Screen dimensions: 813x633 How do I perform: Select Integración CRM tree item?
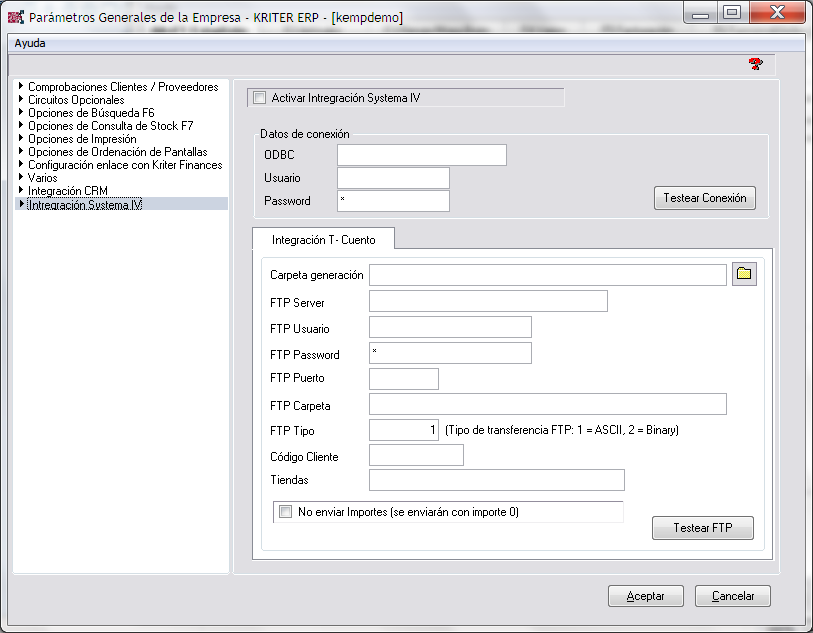[68, 191]
